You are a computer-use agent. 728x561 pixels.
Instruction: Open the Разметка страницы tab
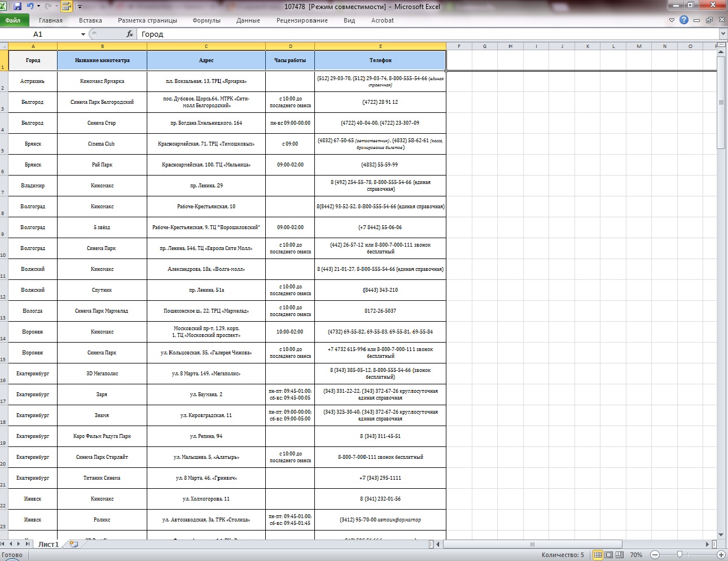pyautogui.click(x=147, y=20)
